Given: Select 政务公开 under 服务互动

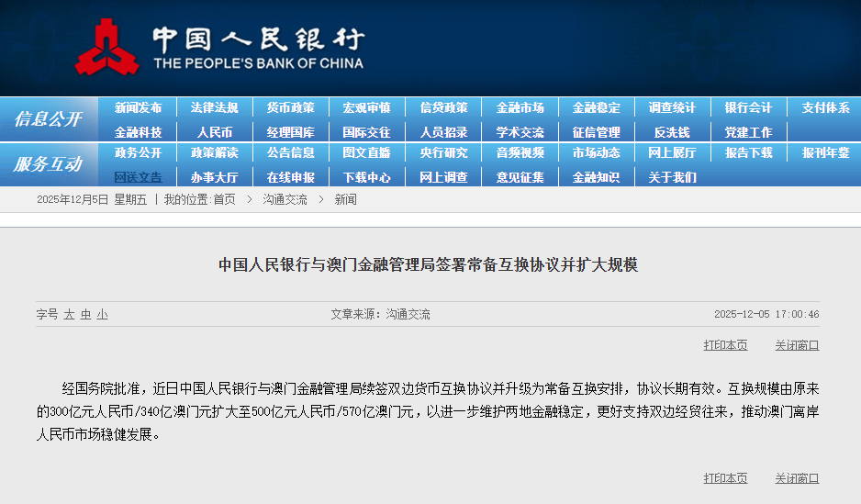Looking at the screenshot, I should pos(138,152).
